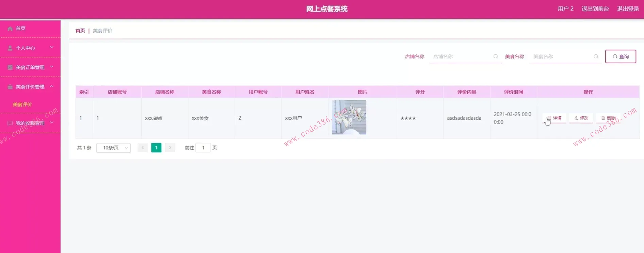Click search icon in 美食名称 field
644x253 pixels.
click(x=596, y=56)
